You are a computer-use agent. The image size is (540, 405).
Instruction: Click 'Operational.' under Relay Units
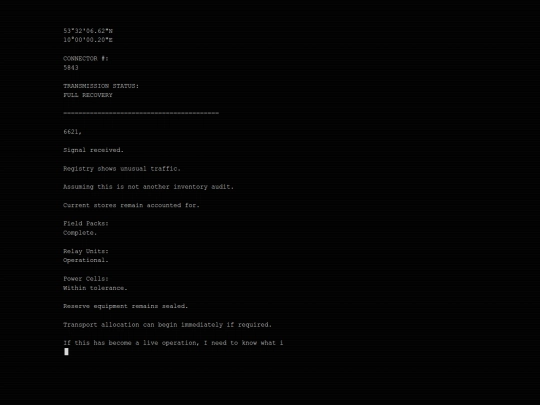[86, 260]
